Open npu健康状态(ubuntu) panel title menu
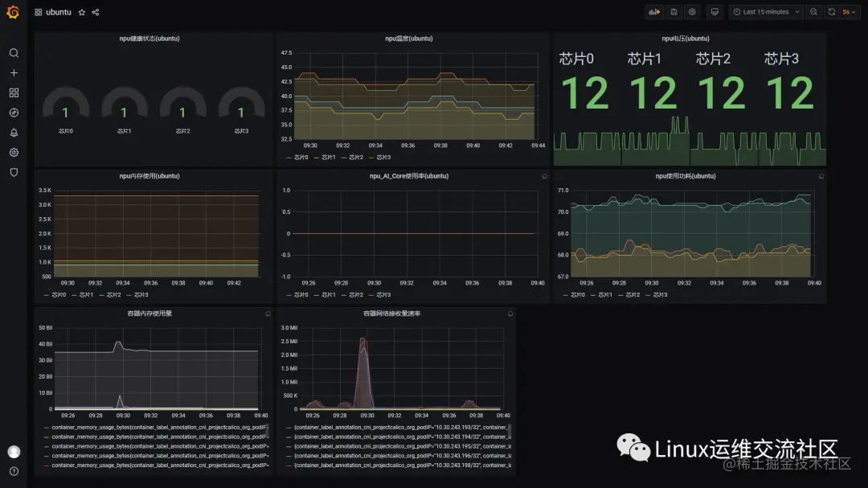The height and width of the screenshot is (488, 868). [x=149, y=39]
